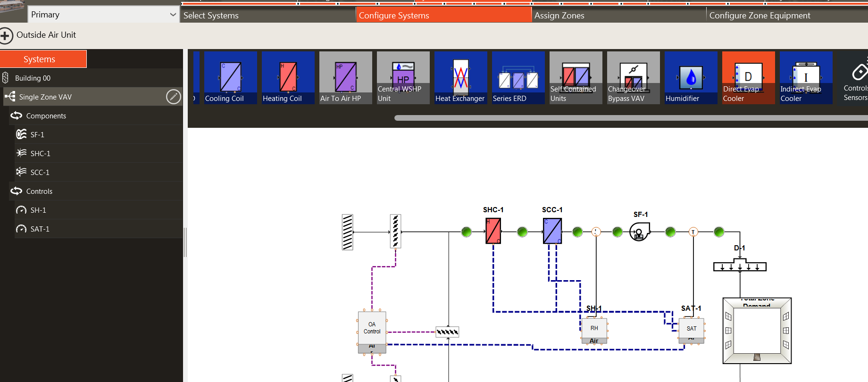868x382 pixels.
Task: Click the outdoor air intake louver
Action: [348, 232]
